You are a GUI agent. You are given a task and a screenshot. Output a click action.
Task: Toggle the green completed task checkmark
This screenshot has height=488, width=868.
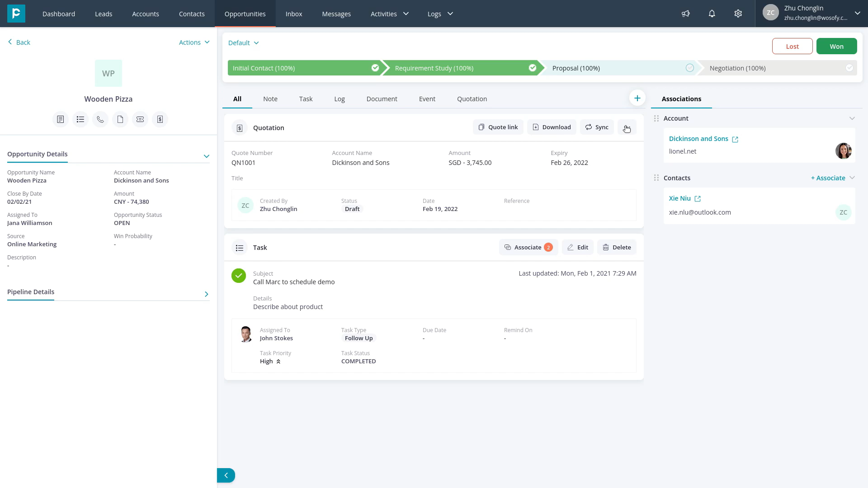click(239, 276)
